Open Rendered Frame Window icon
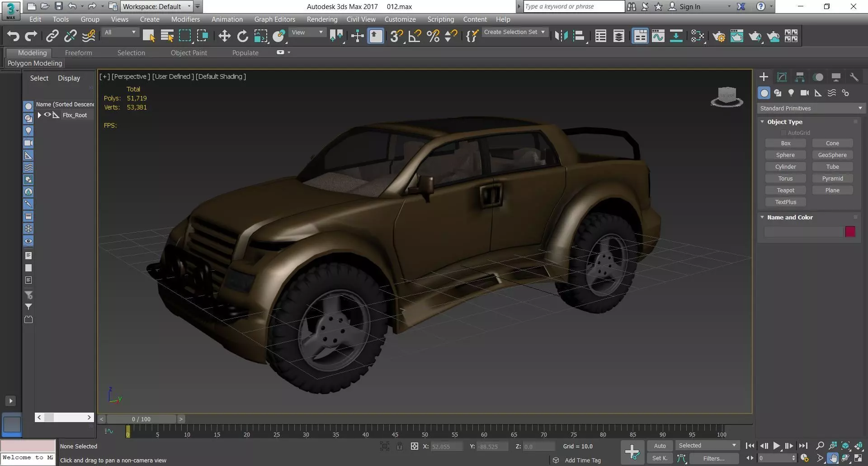The image size is (868, 466). point(737,36)
